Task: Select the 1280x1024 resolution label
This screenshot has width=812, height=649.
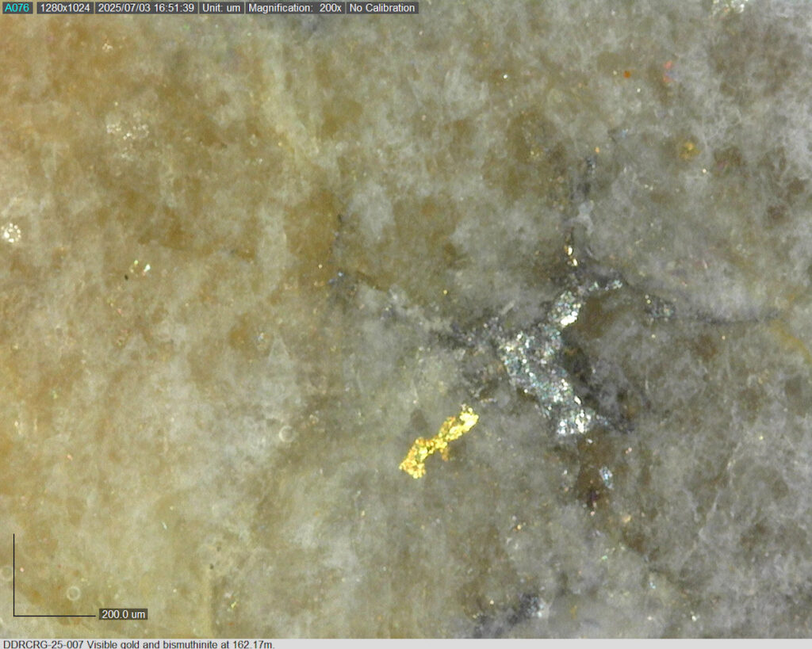Action: click(65, 8)
